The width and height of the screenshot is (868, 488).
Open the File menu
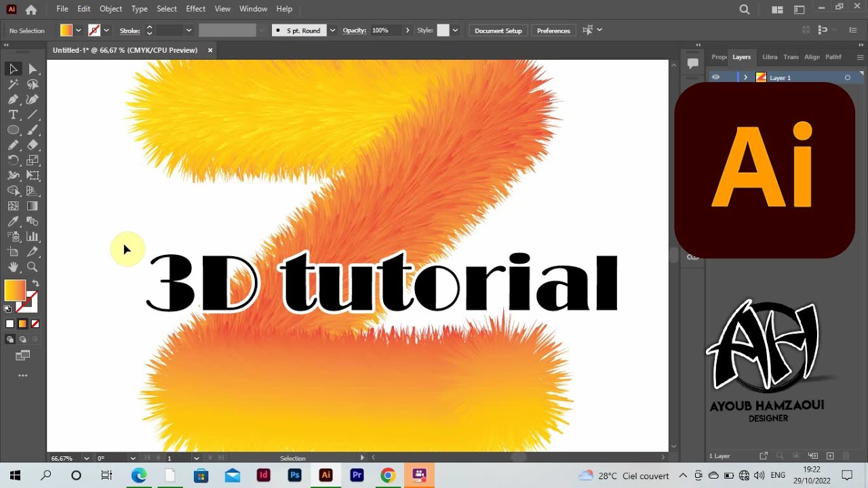62,9
